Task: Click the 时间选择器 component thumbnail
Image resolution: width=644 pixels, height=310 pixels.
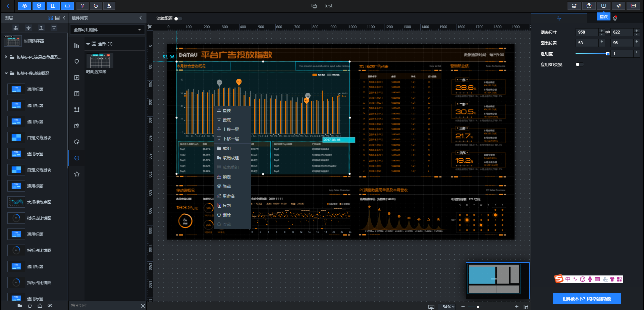Action: click(100, 60)
